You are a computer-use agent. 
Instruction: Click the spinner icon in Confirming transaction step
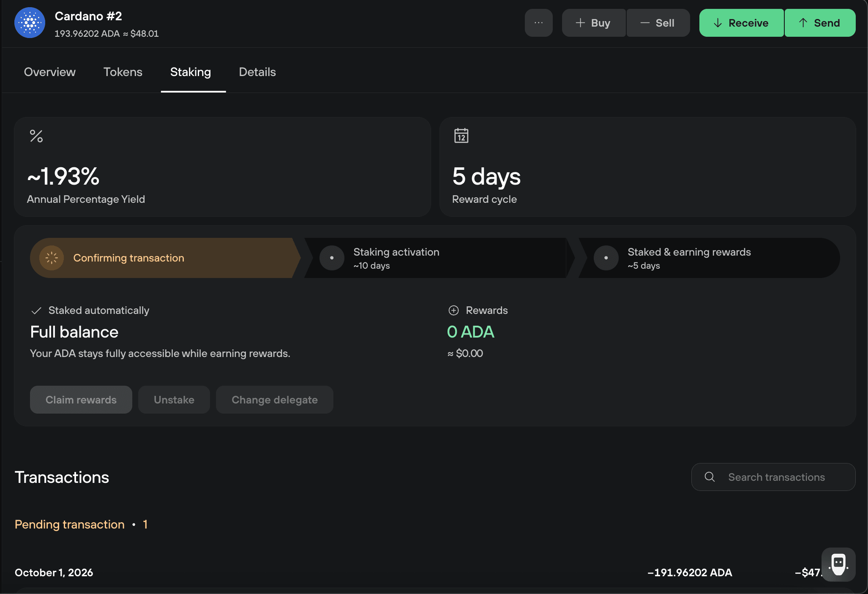[x=52, y=258]
